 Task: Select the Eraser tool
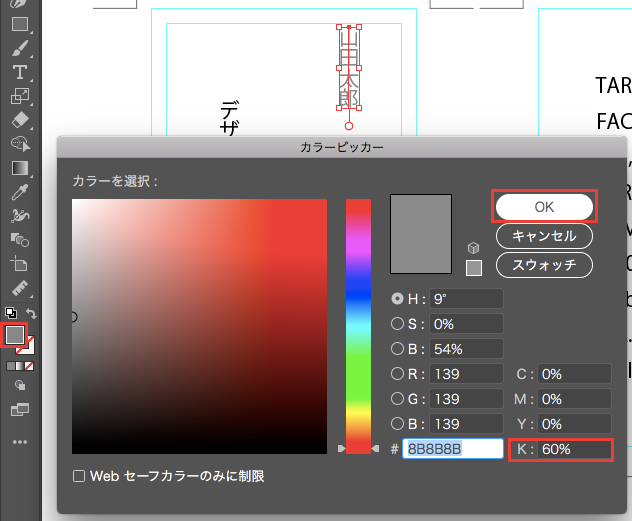(19, 120)
